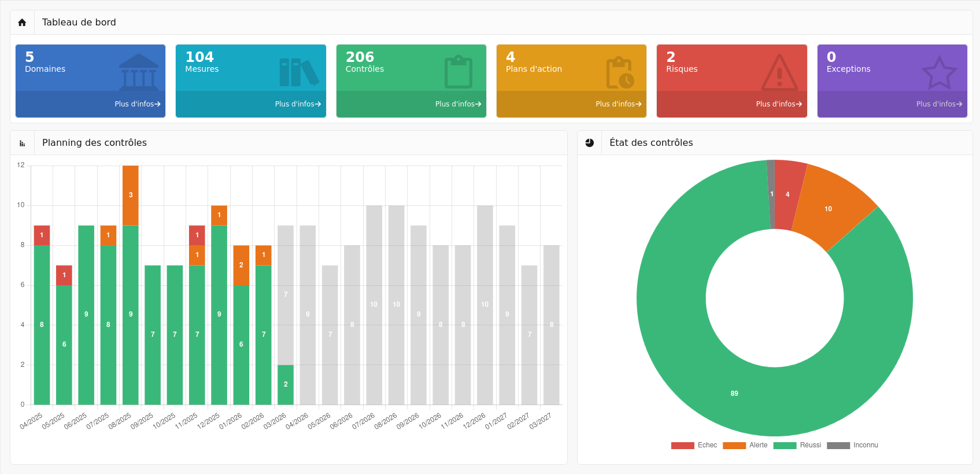The width and height of the screenshot is (980, 474).
Task: Click the orange segment of the 08/2025 bar
Action: [x=131, y=195]
